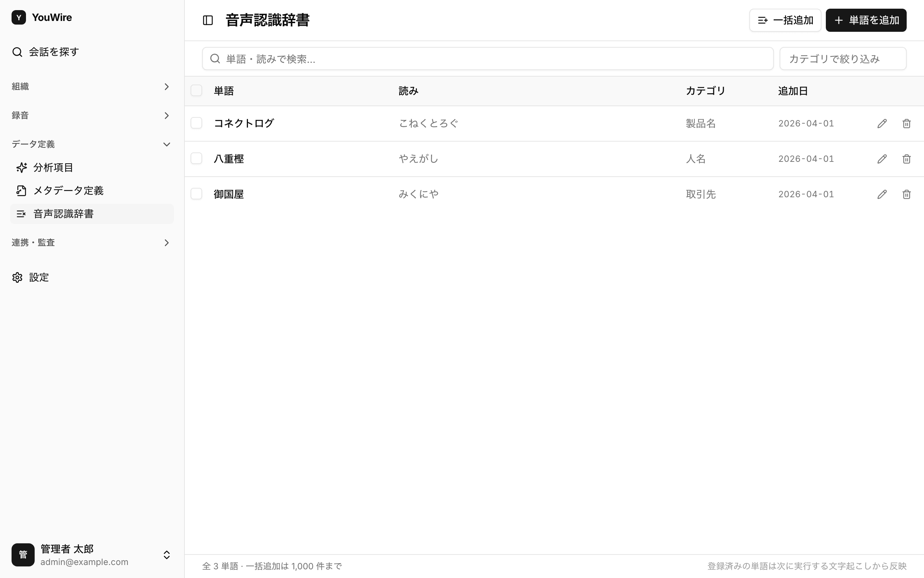Viewport: 924px width, 578px height.
Task: Delete the 御国屋 entry with trash icon
Action: tap(906, 194)
